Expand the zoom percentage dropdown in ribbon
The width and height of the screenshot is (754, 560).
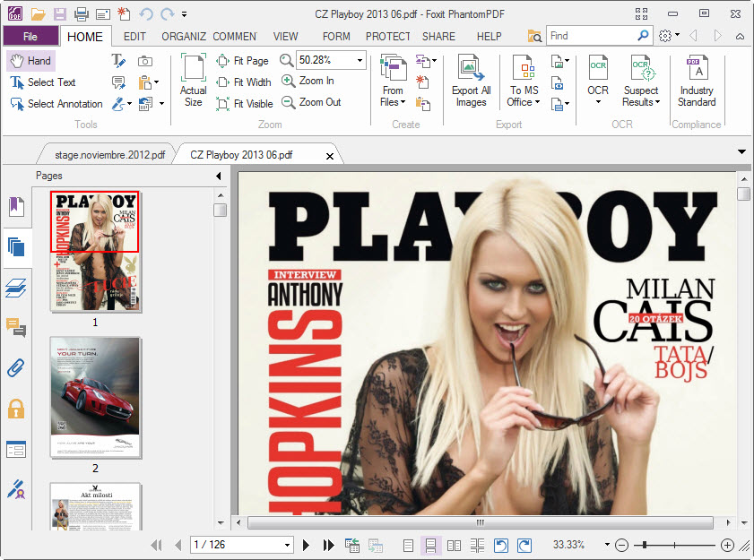(x=360, y=60)
